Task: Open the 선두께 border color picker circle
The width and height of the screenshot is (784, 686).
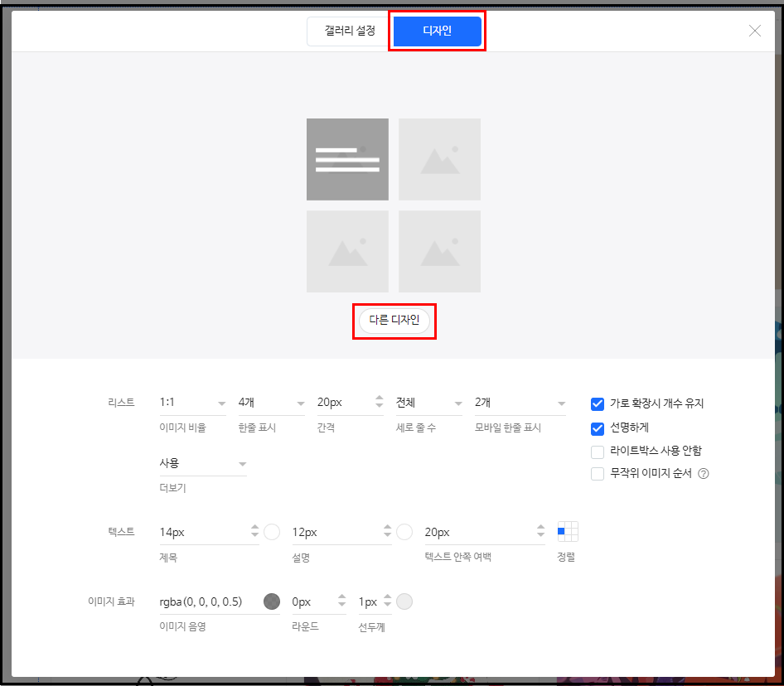Action: [x=404, y=601]
